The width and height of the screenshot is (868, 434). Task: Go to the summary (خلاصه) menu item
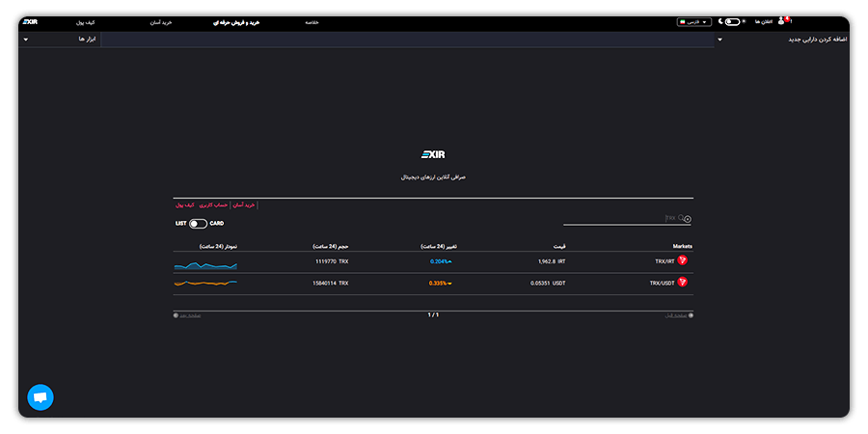click(x=312, y=23)
